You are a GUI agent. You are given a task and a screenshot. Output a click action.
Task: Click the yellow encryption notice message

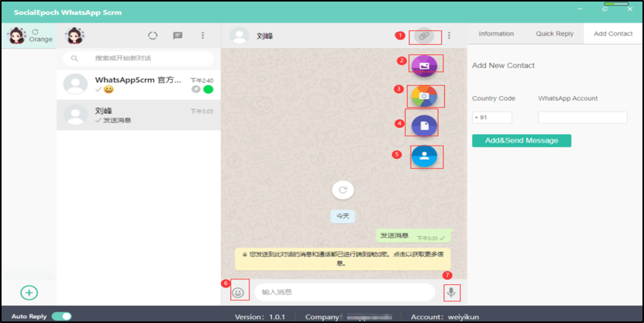(343, 259)
